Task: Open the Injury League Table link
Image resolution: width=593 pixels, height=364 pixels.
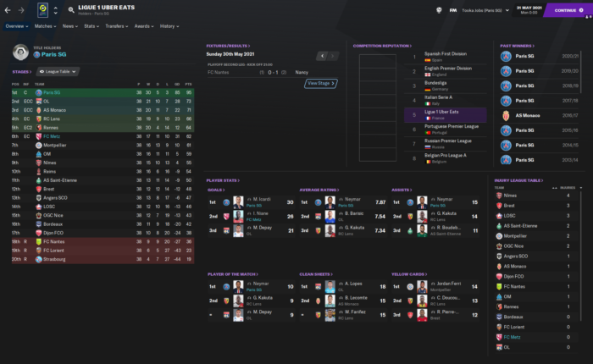Action: [518, 180]
